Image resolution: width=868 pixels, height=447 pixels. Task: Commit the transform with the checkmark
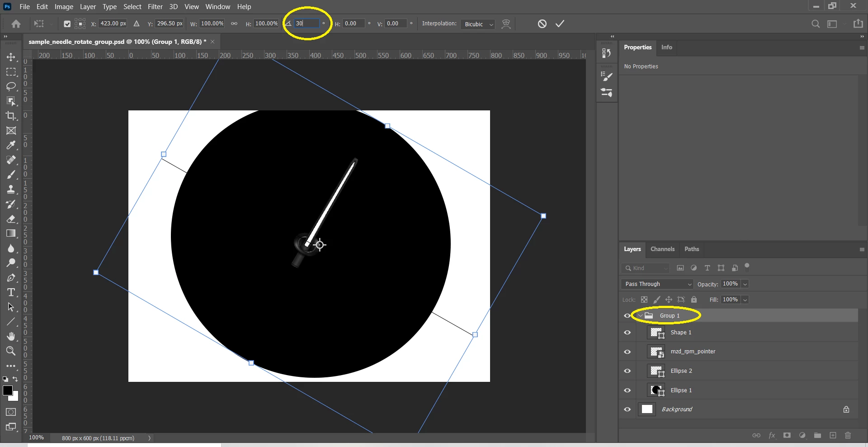point(560,24)
